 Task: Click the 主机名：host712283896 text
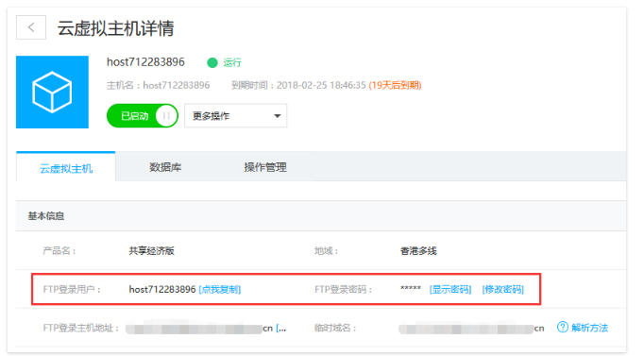(158, 85)
